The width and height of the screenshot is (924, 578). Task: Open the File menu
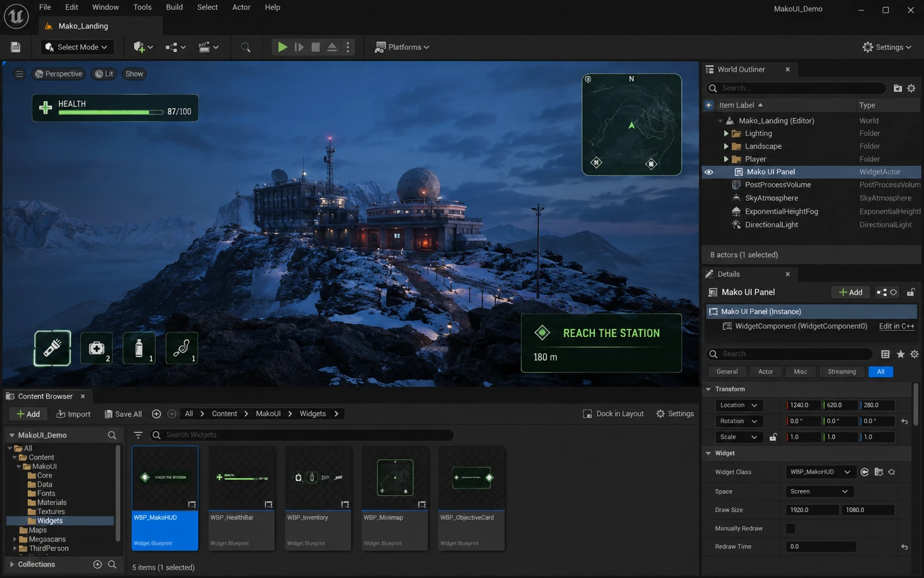[x=45, y=7]
